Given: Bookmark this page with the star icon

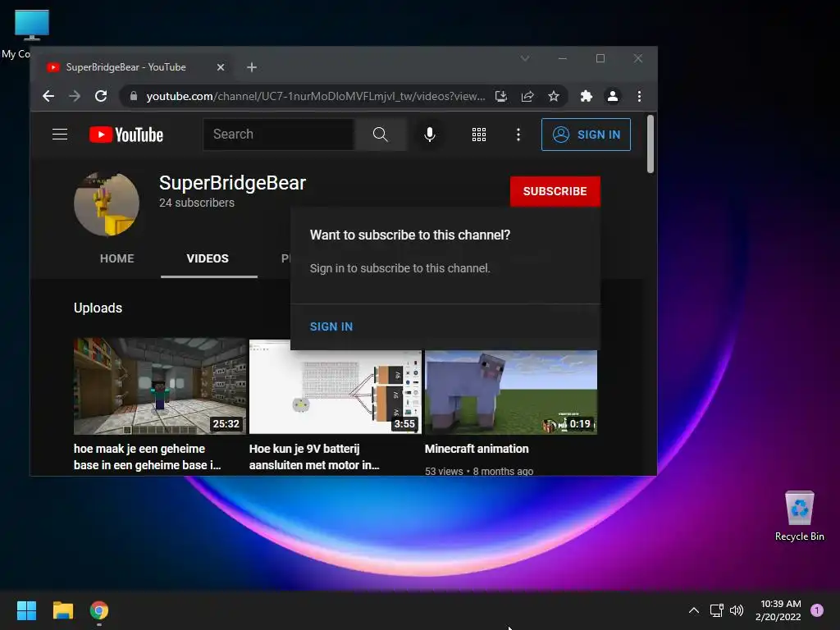Looking at the screenshot, I should point(554,97).
